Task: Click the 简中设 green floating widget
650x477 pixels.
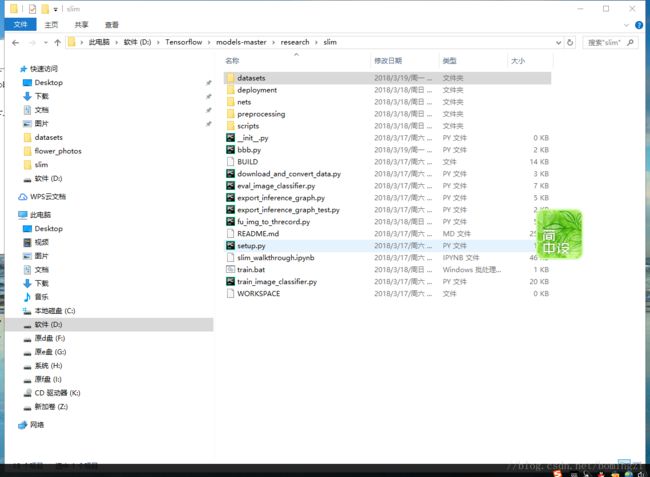Action: tap(559, 235)
